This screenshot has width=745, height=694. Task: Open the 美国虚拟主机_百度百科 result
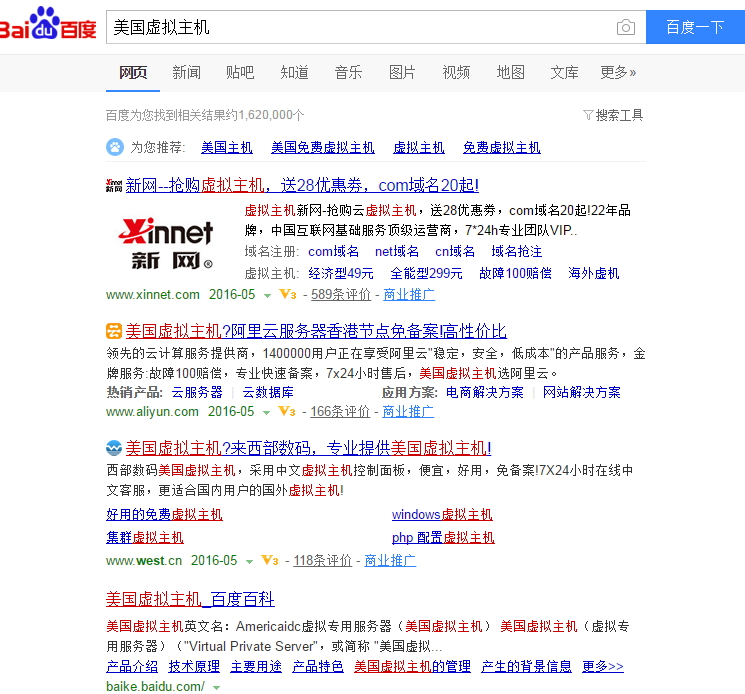(x=190, y=600)
